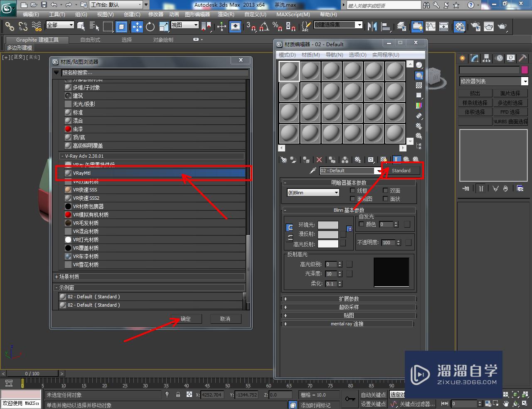Click 面片选择 modifier button
The height and width of the screenshot is (409, 532).
click(x=510, y=94)
